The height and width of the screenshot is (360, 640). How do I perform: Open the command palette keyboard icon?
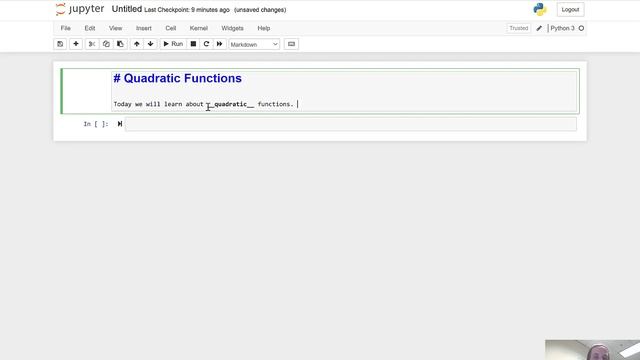[291, 44]
